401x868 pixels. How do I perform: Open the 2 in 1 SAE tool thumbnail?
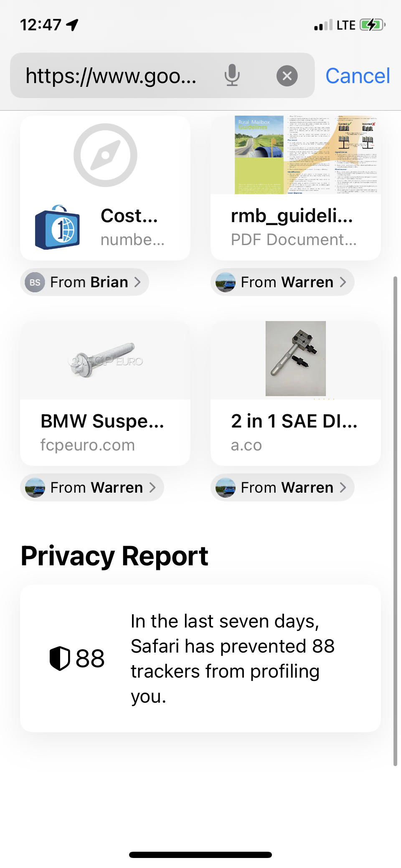click(296, 359)
